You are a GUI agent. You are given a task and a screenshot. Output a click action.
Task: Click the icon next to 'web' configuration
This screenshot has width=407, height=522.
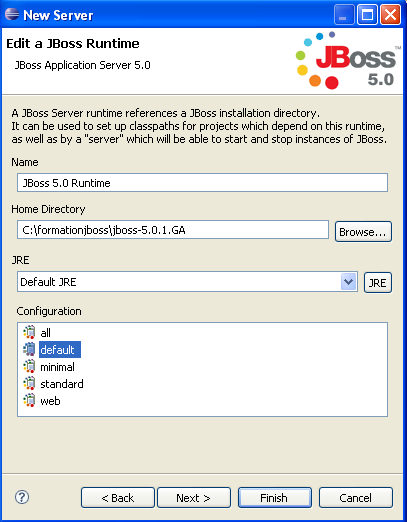click(29, 400)
